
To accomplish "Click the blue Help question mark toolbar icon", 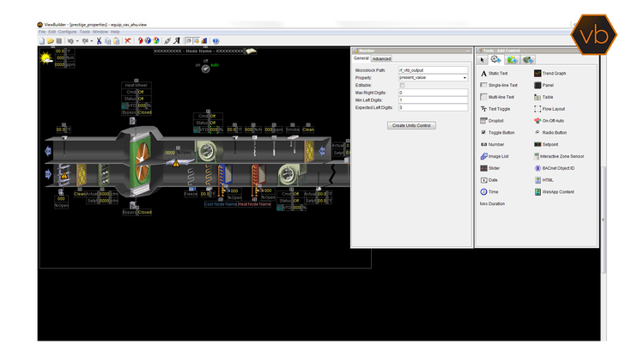I will 215,40.
